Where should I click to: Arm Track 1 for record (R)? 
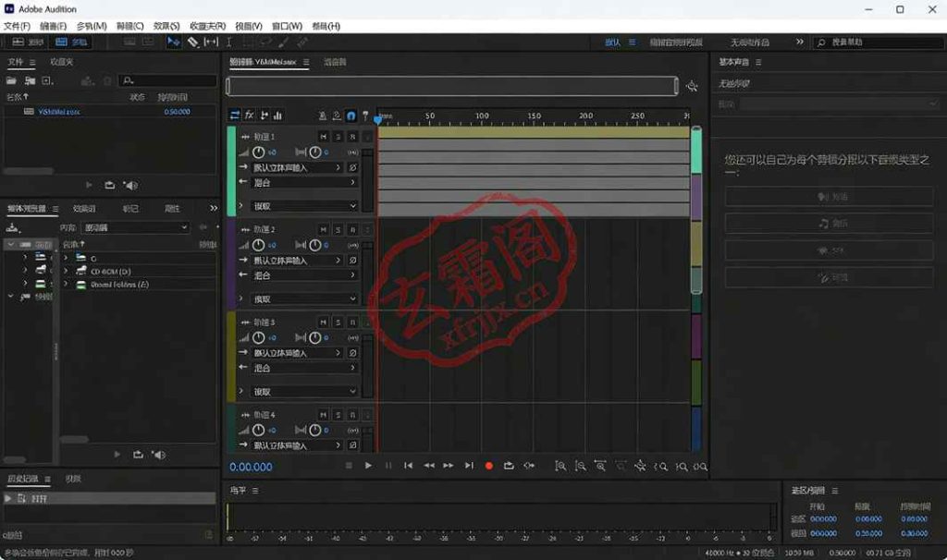pyautogui.click(x=352, y=137)
